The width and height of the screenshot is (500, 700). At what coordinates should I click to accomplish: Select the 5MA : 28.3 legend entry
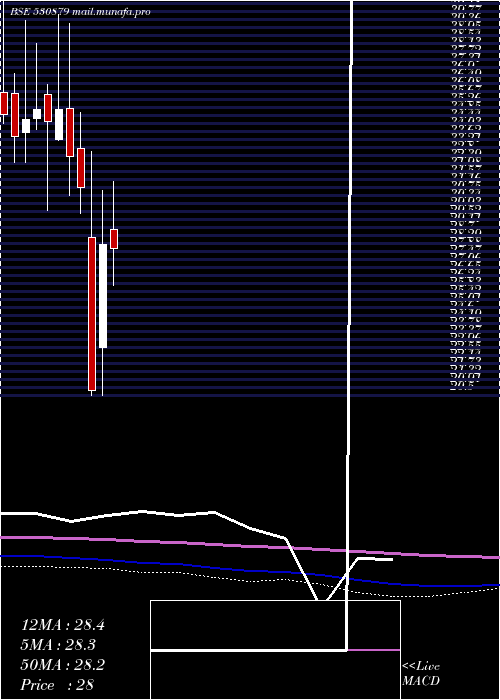click(58, 645)
